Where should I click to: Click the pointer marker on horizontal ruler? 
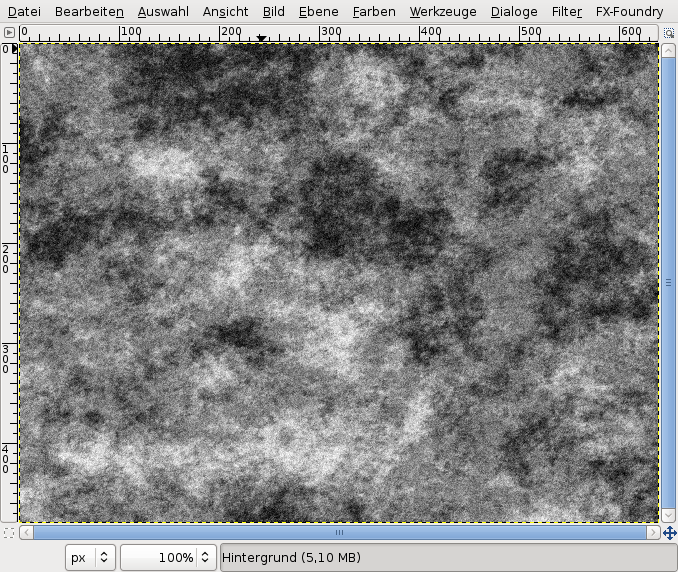[261, 38]
